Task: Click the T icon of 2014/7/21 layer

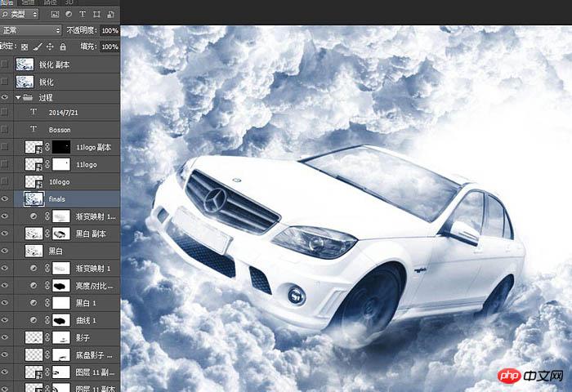Action: pos(34,112)
